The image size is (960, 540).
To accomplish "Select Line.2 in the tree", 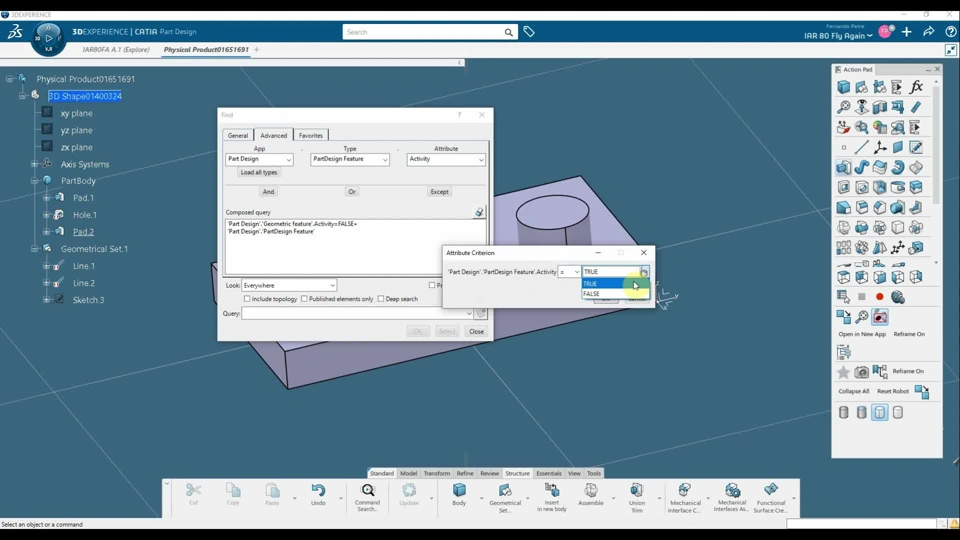I will tap(84, 283).
